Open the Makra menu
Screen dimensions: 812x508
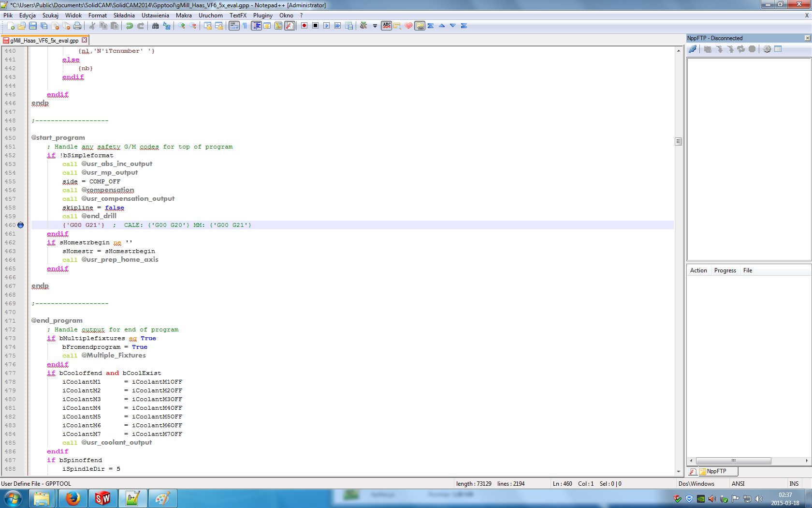pos(184,15)
